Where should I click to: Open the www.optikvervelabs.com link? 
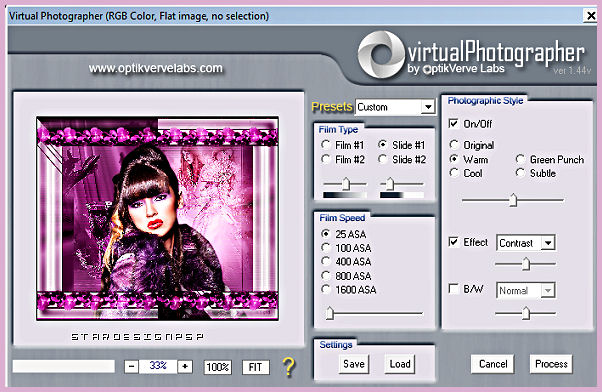pos(155,68)
